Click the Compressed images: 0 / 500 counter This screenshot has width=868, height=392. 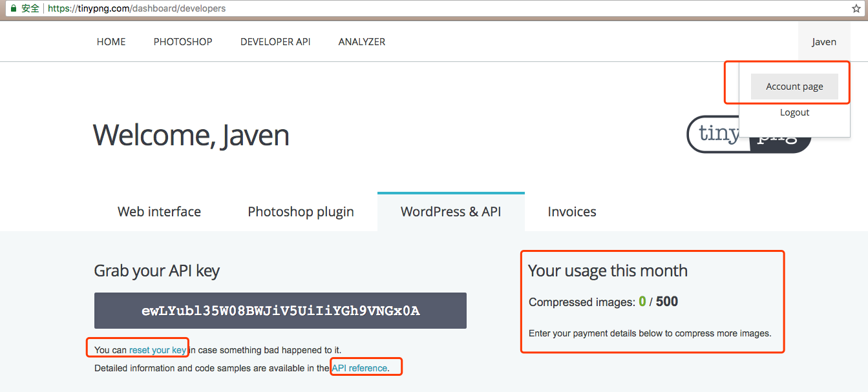[603, 302]
